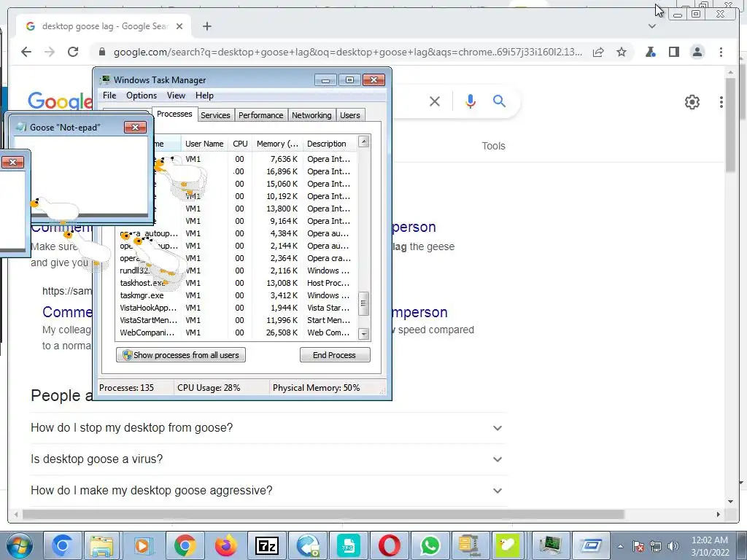Open Task Manager Help menu

click(x=204, y=96)
